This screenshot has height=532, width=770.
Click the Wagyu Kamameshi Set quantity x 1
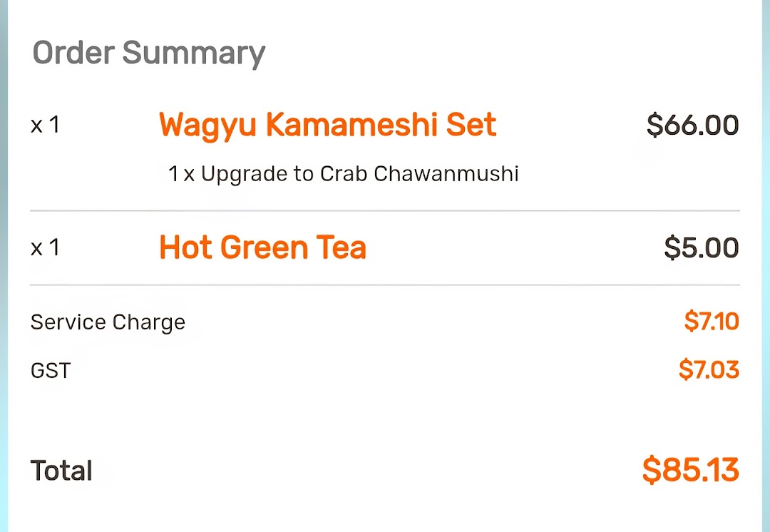(45, 126)
